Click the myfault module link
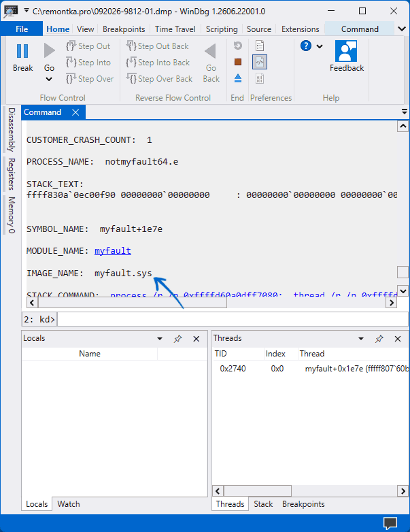This screenshot has height=532, width=410. 113,251
